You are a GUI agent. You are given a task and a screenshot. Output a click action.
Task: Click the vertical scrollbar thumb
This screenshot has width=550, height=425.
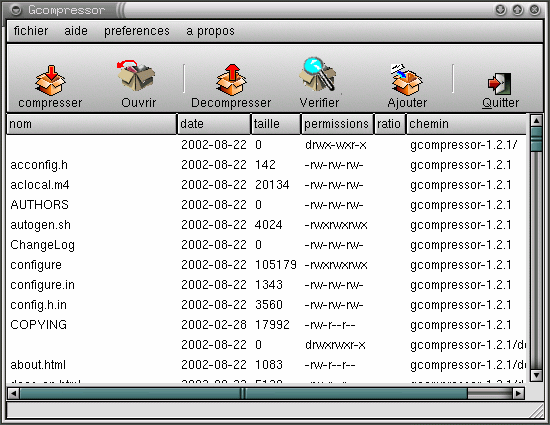point(536,139)
